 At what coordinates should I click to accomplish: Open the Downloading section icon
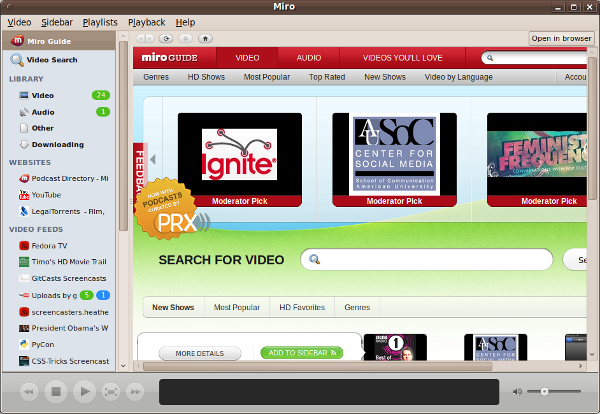click(x=24, y=144)
